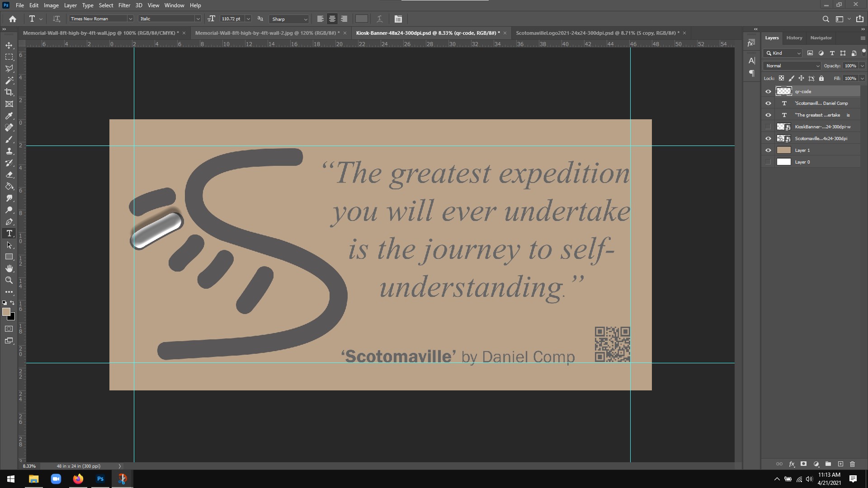Select the Eyedropper tool
This screenshot has height=488, width=868.
(x=9, y=116)
